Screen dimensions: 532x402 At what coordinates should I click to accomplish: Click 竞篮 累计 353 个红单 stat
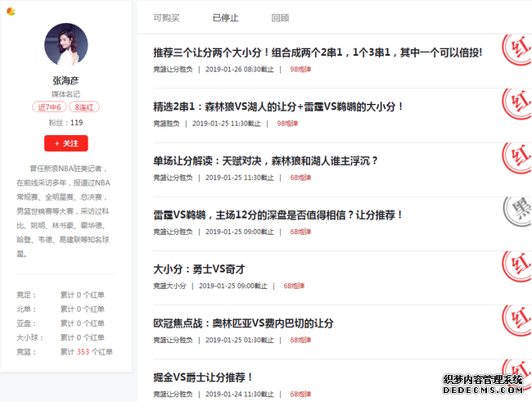pos(65,352)
